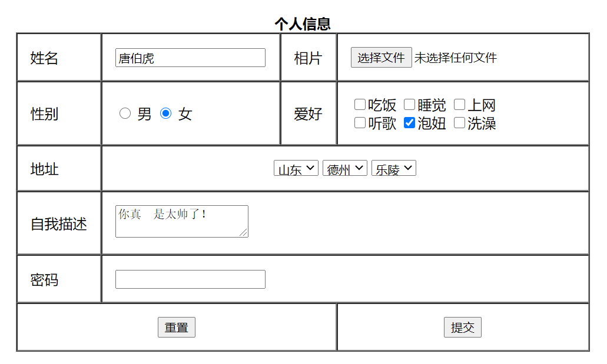Click the 自我描述 label cell

pyautogui.click(x=59, y=223)
